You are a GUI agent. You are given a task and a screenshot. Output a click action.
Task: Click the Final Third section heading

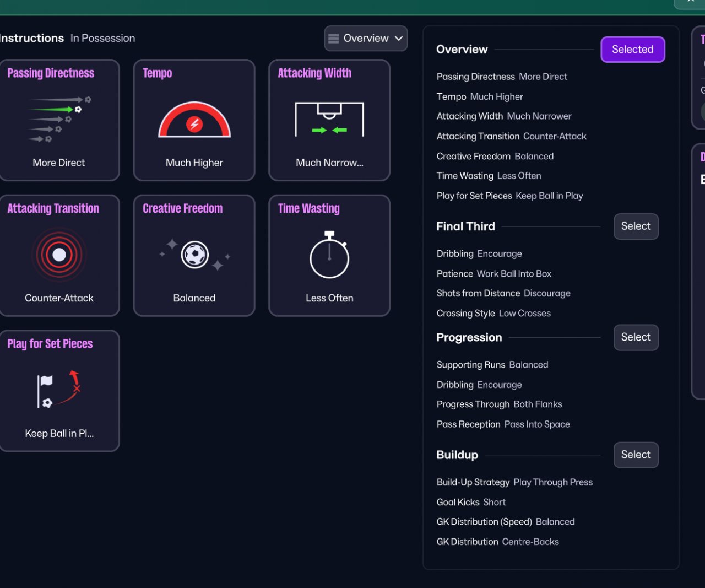pyautogui.click(x=466, y=226)
